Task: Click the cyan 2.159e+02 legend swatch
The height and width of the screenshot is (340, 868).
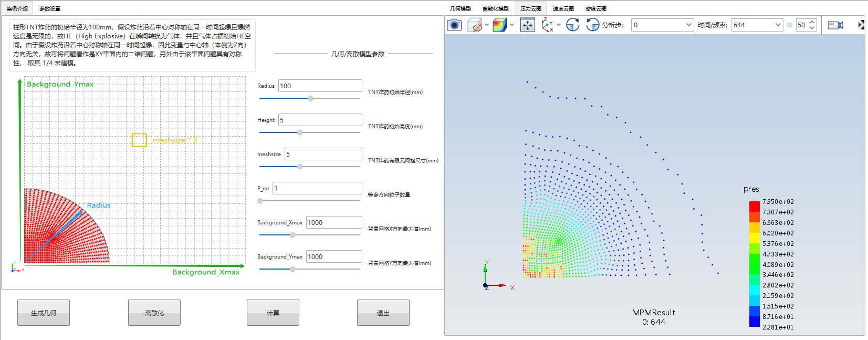Action: click(755, 300)
